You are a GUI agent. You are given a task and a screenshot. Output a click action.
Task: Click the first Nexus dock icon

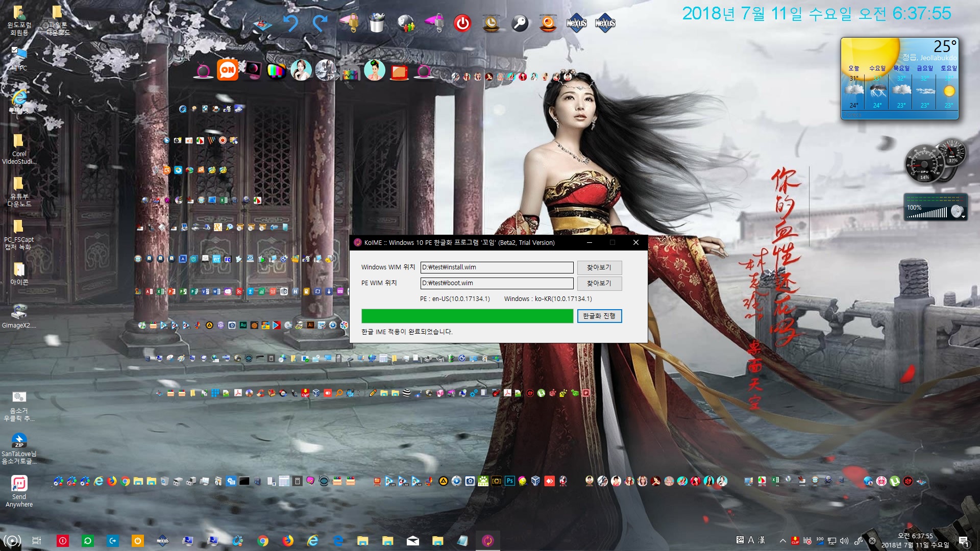point(577,23)
